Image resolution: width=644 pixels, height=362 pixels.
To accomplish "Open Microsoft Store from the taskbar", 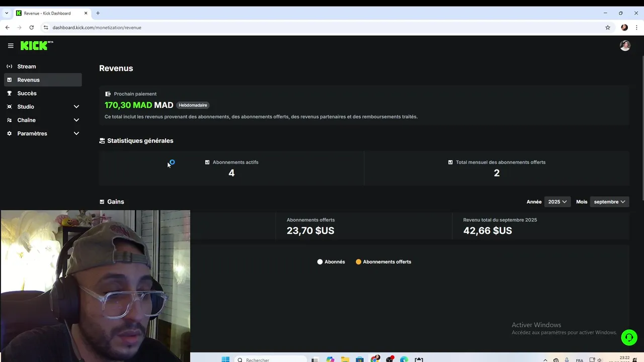I will pyautogui.click(x=360, y=359).
